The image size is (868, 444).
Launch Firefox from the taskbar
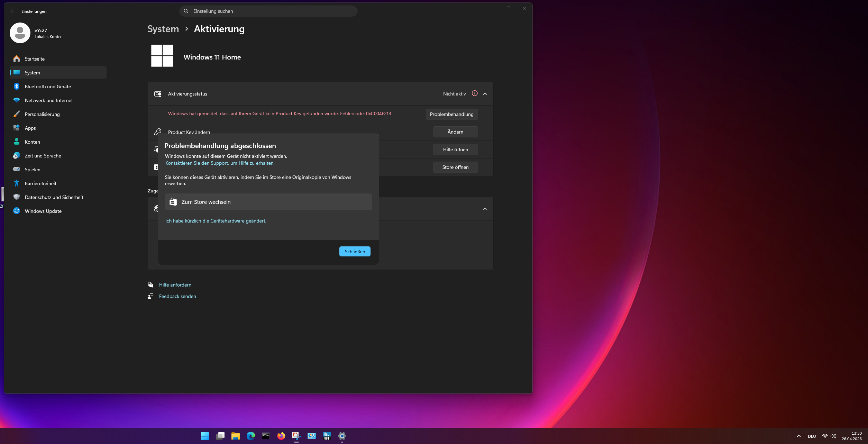[281, 436]
